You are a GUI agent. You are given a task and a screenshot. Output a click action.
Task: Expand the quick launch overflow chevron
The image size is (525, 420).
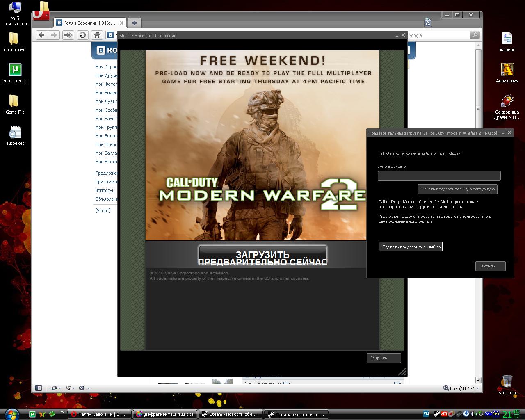(x=62, y=413)
